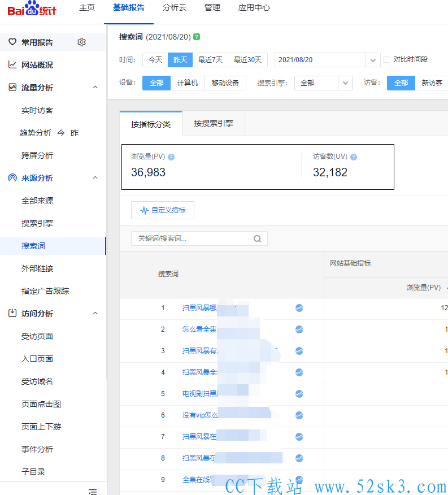The height and width of the screenshot is (495, 448).
Task: Open 分析云 in top navigation
Action: point(174,7)
